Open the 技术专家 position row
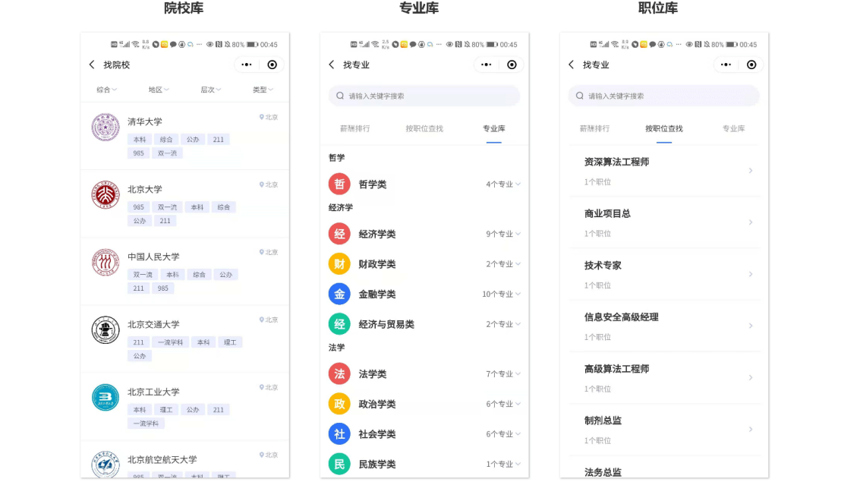The width and height of the screenshot is (860, 504). [x=663, y=274]
